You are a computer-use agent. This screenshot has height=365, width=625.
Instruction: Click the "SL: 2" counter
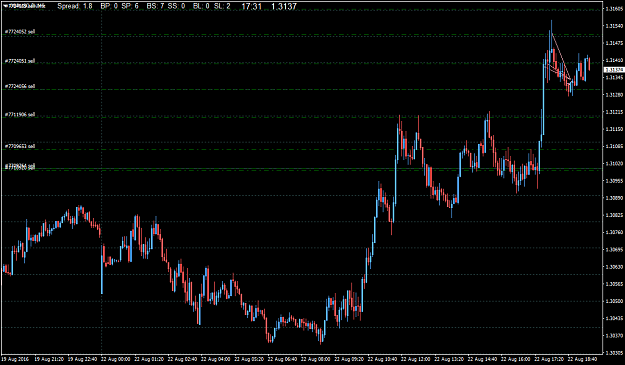coord(222,6)
